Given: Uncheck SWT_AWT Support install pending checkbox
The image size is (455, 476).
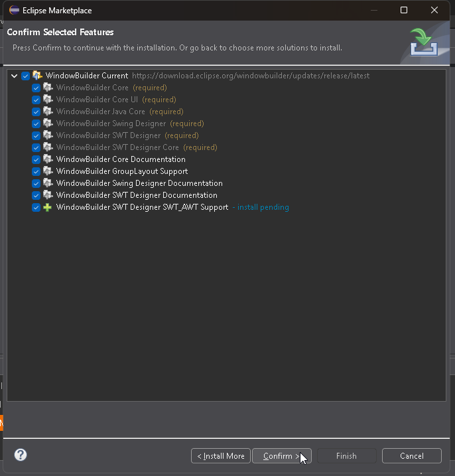Looking at the screenshot, I should (x=36, y=207).
